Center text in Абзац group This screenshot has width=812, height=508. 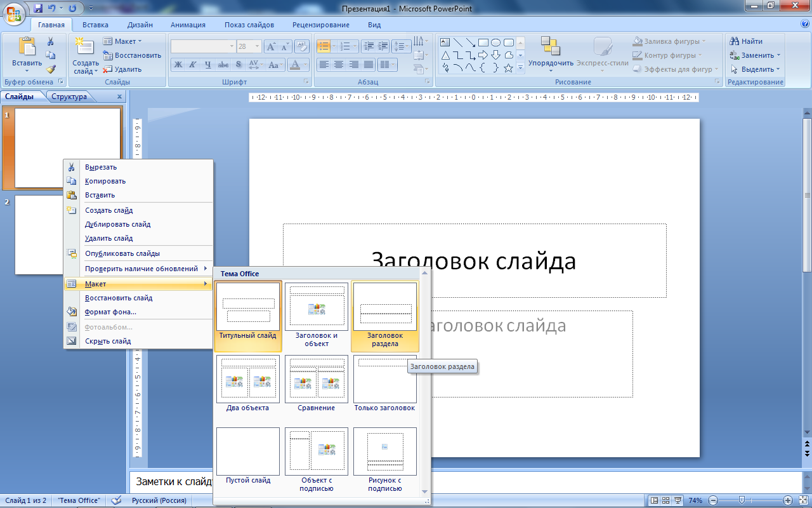339,64
